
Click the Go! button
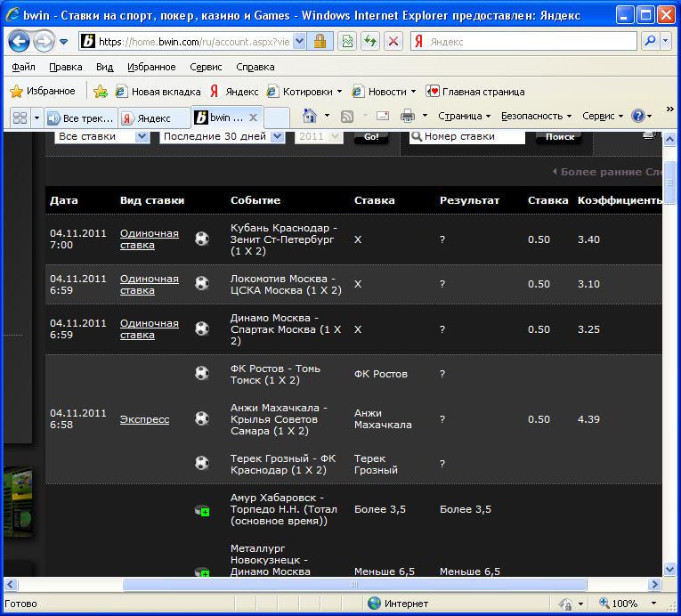(x=371, y=136)
